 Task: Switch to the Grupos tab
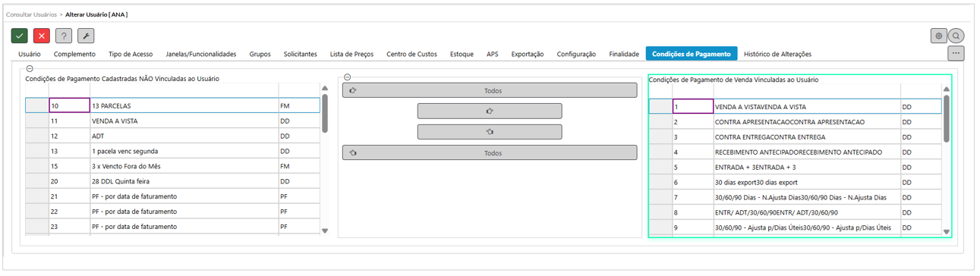pos(260,54)
